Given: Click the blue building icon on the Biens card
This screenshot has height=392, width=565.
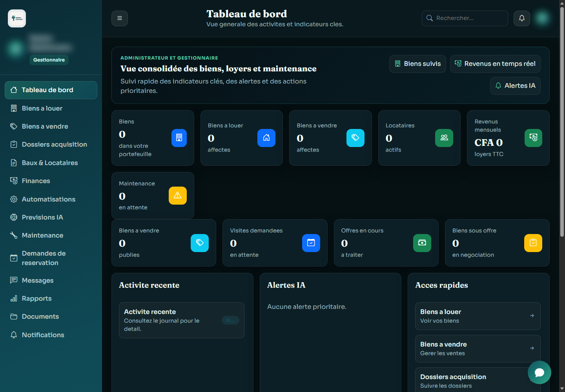Looking at the screenshot, I should 179,138.
